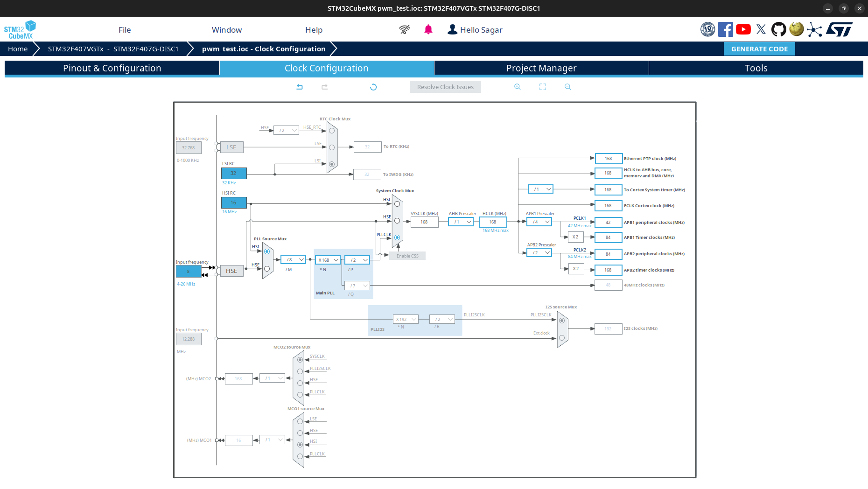Select HSE in PLL Source Mux

(267, 269)
